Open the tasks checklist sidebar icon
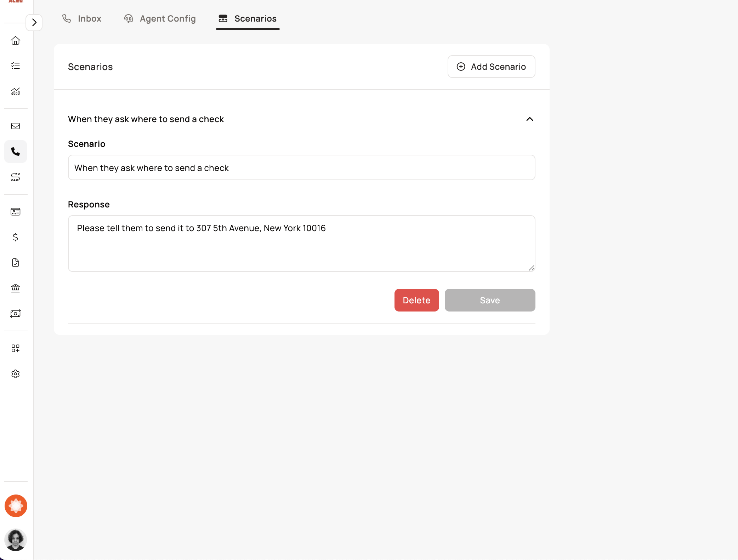This screenshot has width=738, height=560. pyautogui.click(x=16, y=66)
